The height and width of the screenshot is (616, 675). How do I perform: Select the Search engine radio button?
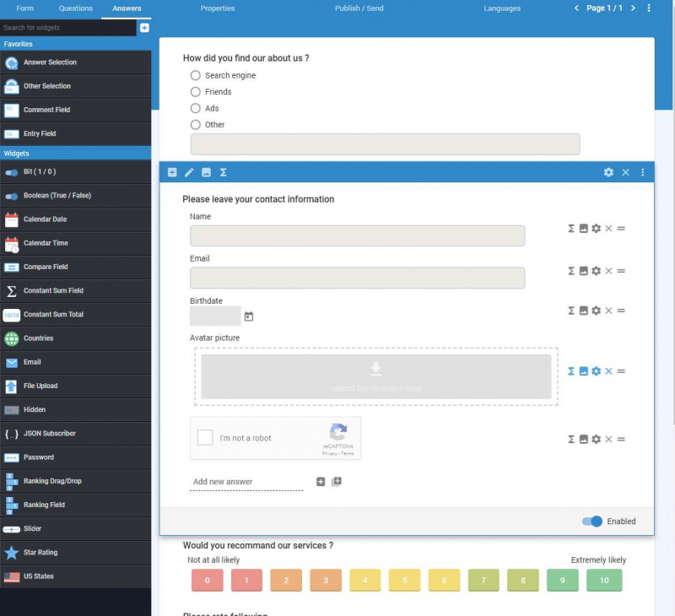(x=196, y=75)
